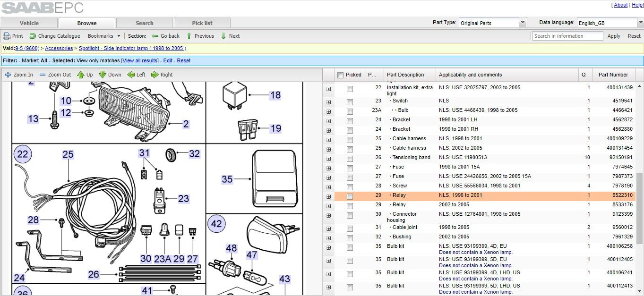The width and height of the screenshot is (644, 296).
Task: Open the Part Type dropdown
Action: [493, 23]
